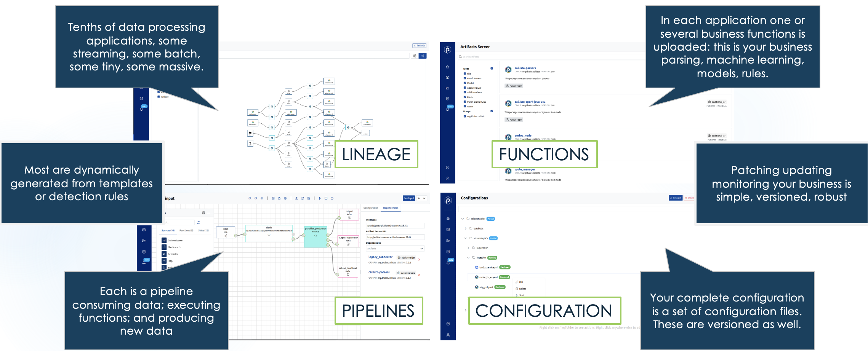Open the Functions (9) tab
This screenshot has height=351, width=868.
point(186,230)
